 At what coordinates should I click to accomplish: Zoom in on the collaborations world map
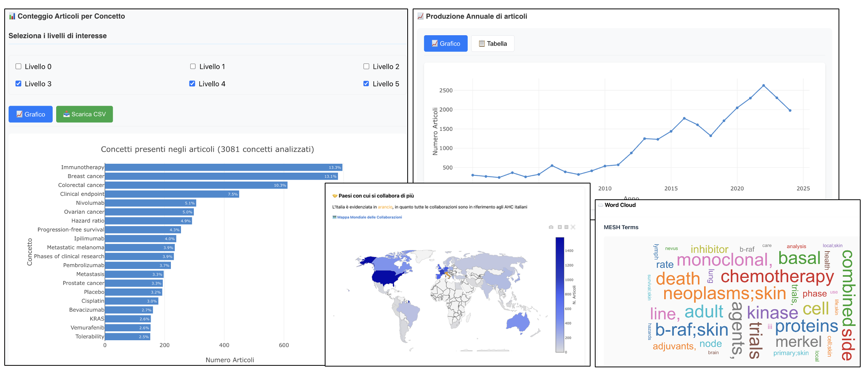(560, 227)
